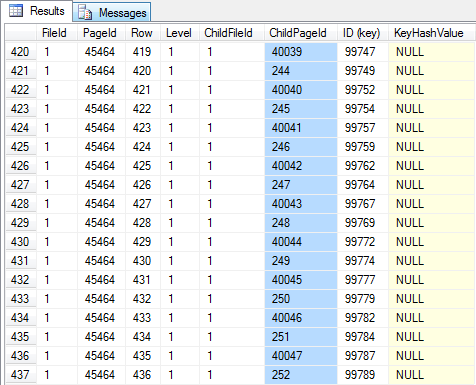Image resolution: width=476 pixels, height=385 pixels.
Task: Click ID (key) cell 99772
Action: point(363,242)
